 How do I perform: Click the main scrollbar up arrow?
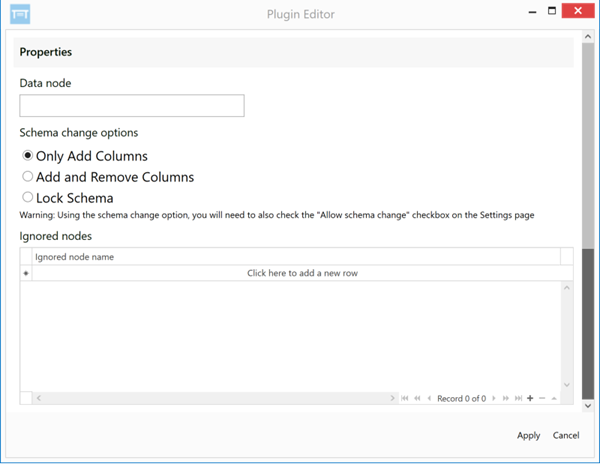(x=588, y=37)
